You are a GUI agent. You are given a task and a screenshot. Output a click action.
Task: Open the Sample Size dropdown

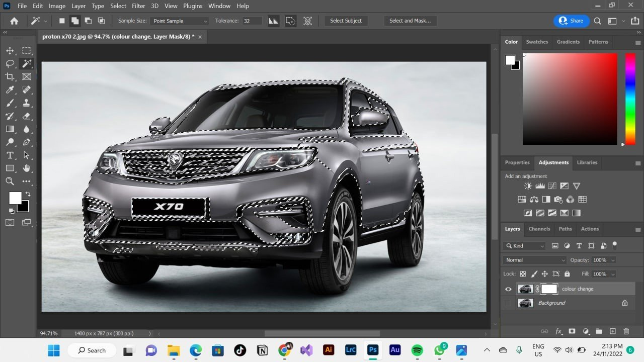(180, 21)
